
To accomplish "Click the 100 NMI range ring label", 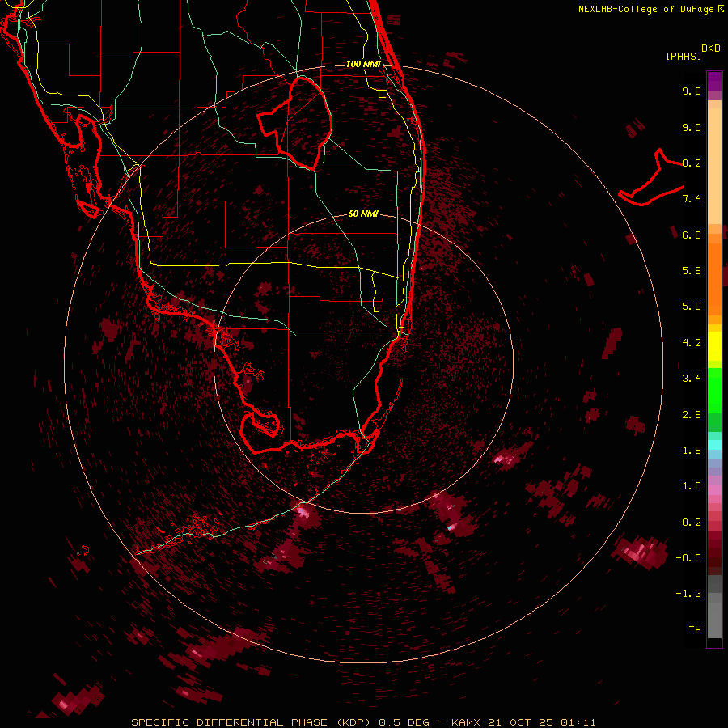I will pyautogui.click(x=363, y=64).
